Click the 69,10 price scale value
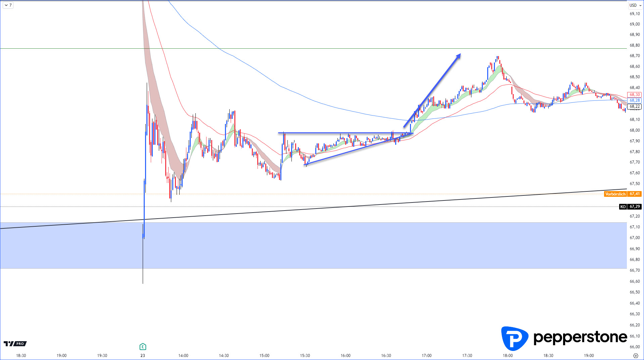The width and height of the screenshot is (644, 360). point(635,14)
